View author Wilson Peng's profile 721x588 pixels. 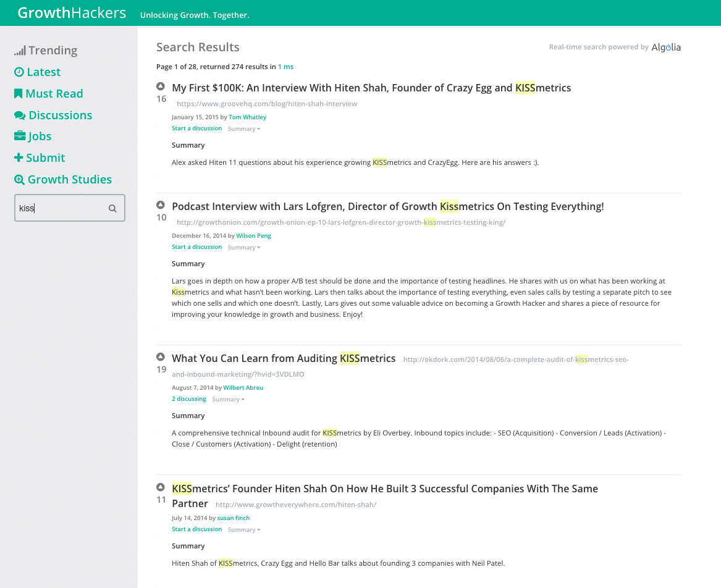click(x=253, y=236)
